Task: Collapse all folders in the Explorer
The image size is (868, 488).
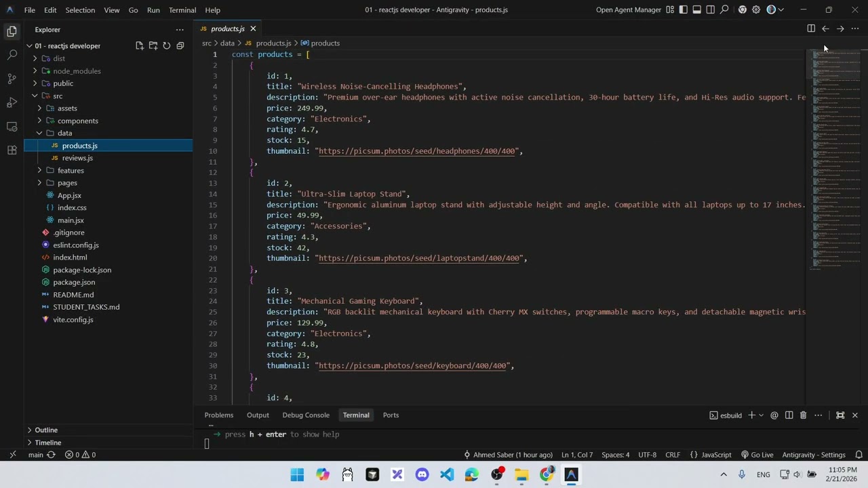Action: [180, 45]
